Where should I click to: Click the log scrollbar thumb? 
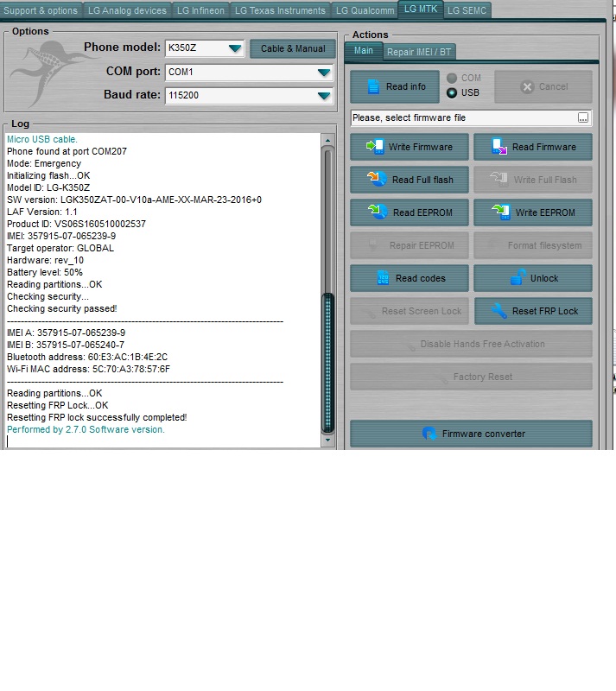327,362
